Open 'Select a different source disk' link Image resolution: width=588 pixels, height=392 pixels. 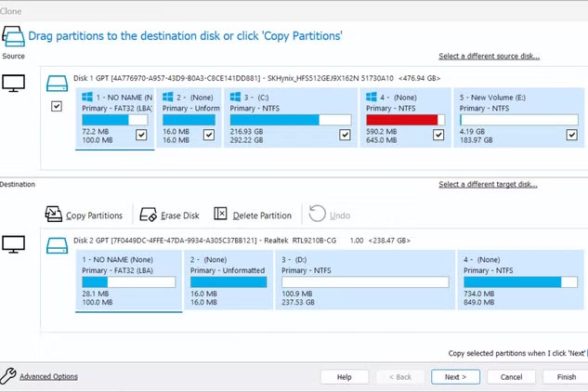coord(489,57)
